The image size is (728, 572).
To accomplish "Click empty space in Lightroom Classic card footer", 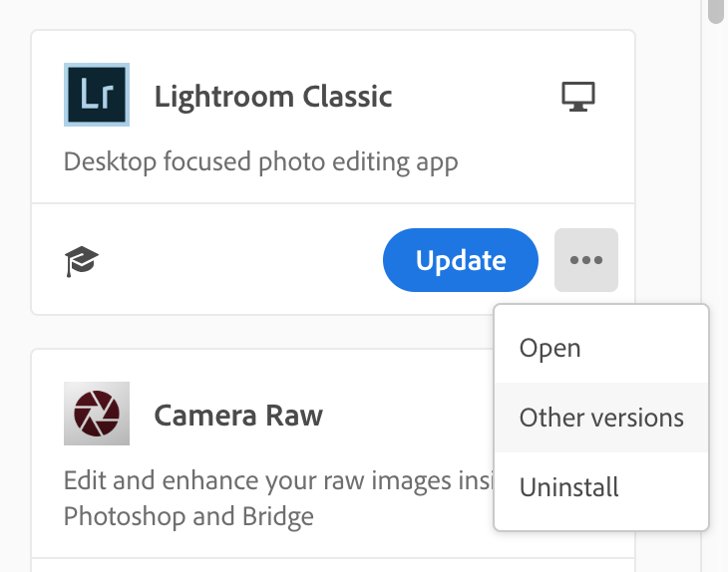I will 239,262.
